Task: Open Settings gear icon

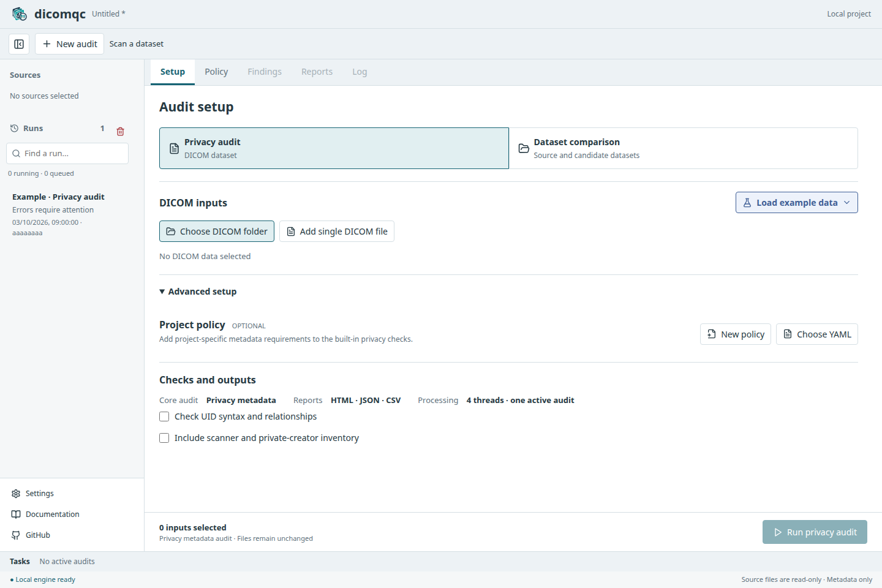Action: pyautogui.click(x=16, y=494)
